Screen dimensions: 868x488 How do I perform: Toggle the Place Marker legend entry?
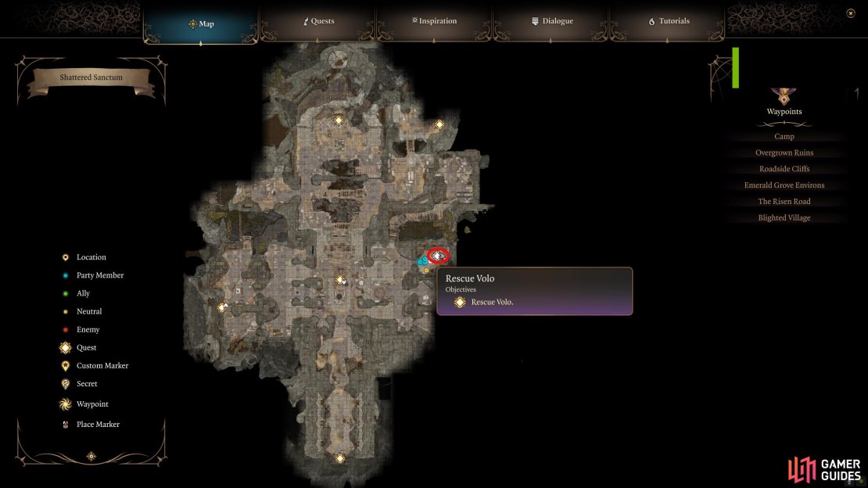click(x=90, y=425)
